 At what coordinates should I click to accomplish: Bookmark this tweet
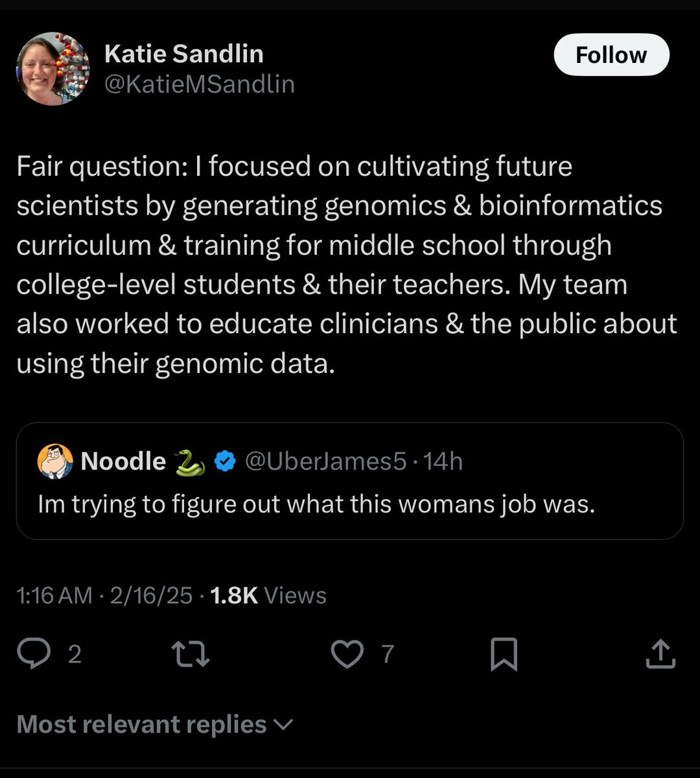504,654
